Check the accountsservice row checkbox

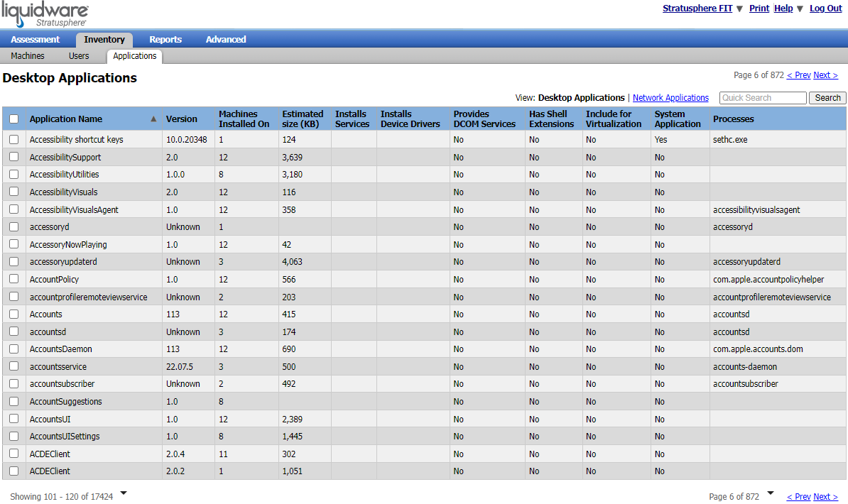(14, 366)
